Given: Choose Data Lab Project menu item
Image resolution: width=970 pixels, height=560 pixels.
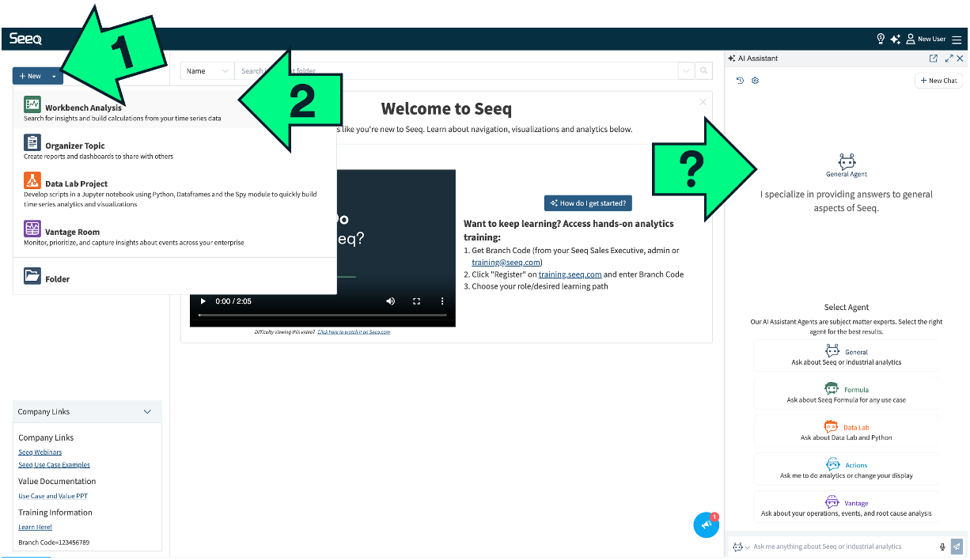Looking at the screenshot, I should [x=76, y=184].
